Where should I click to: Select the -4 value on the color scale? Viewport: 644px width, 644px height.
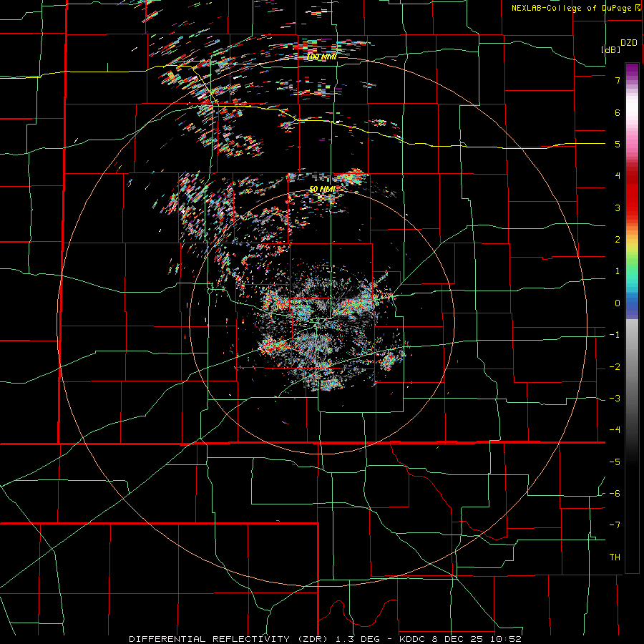(x=615, y=429)
